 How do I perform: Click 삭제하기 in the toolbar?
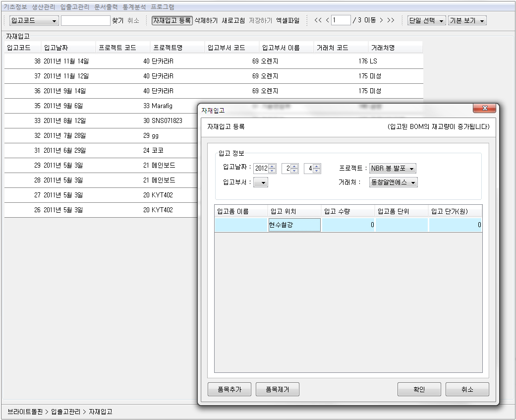tap(206, 20)
